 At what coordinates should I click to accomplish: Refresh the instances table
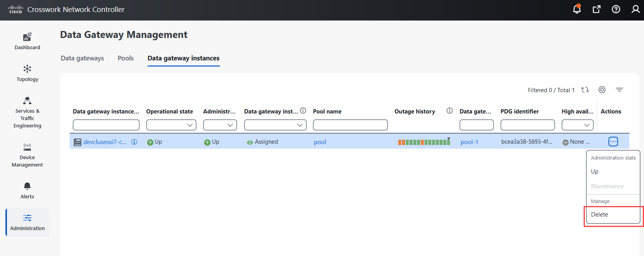tap(585, 90)
